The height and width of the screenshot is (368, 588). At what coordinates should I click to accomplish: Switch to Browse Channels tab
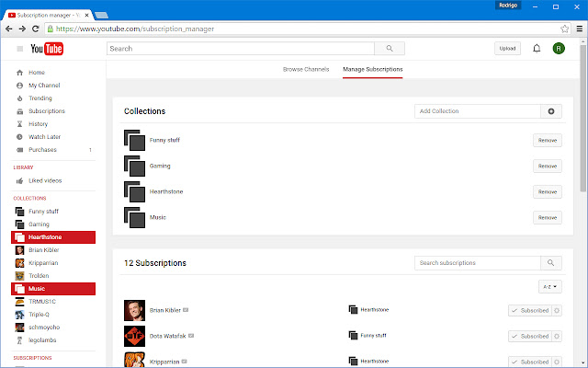306,70
